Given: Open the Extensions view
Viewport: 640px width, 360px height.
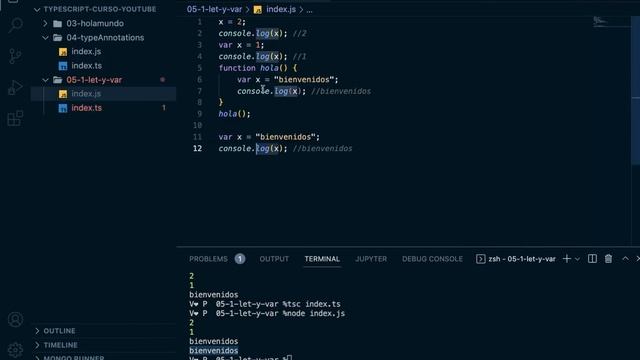Looking at the screenshot, I should pos(15,118).
